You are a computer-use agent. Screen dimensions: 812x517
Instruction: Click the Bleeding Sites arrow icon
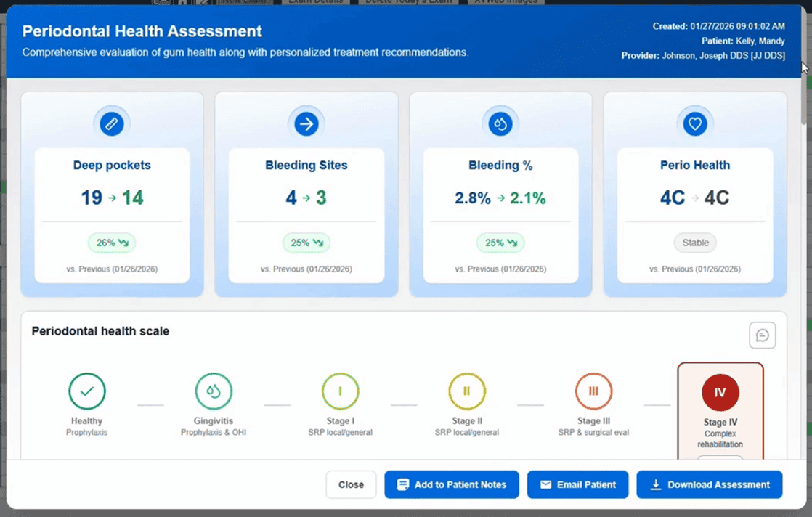pos(306,124)
